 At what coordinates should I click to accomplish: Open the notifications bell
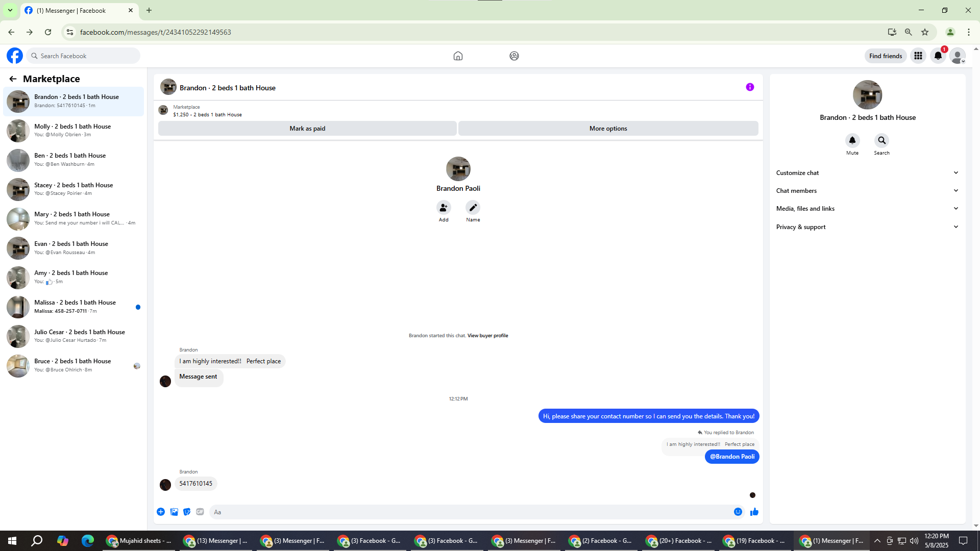[938, 56]
